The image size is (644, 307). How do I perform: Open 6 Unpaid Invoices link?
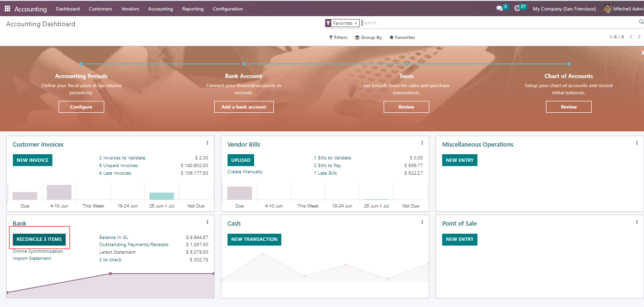tap(119, 166)
